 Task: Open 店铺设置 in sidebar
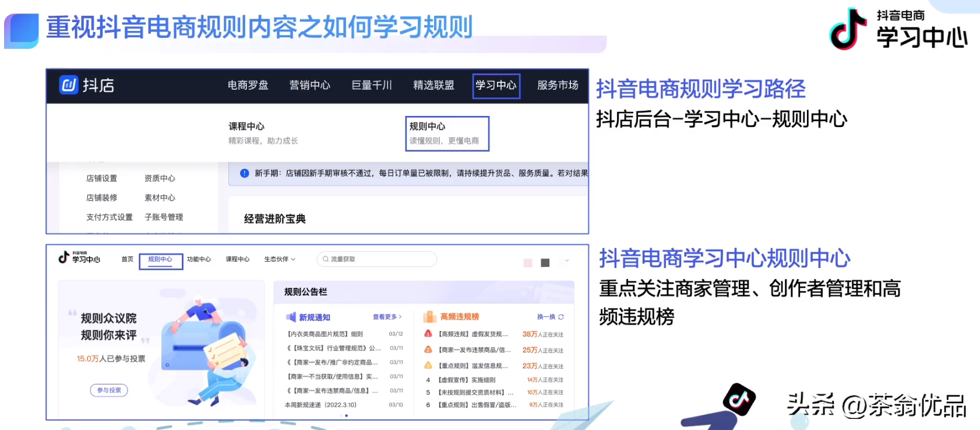coord(101,178)
